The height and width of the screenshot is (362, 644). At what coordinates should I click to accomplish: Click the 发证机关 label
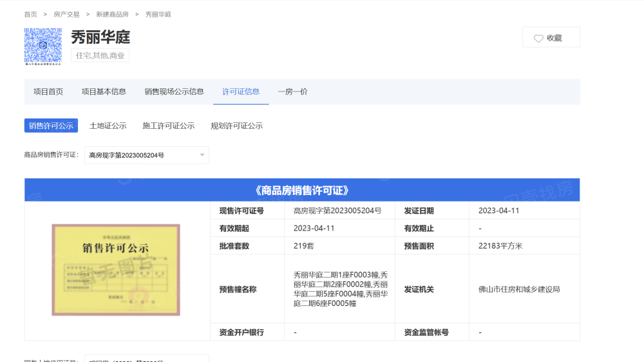419,289
